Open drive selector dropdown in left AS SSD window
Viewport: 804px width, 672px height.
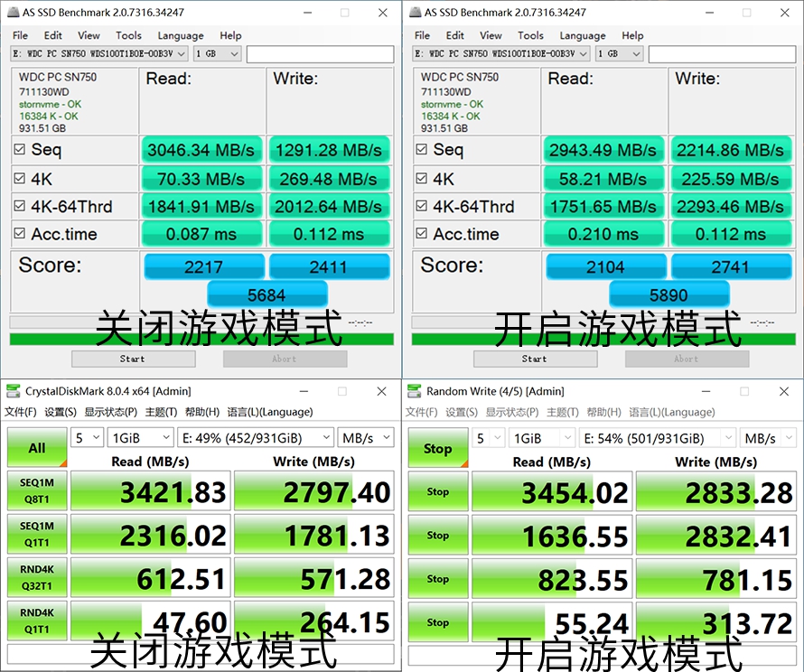tap(99, 54)
